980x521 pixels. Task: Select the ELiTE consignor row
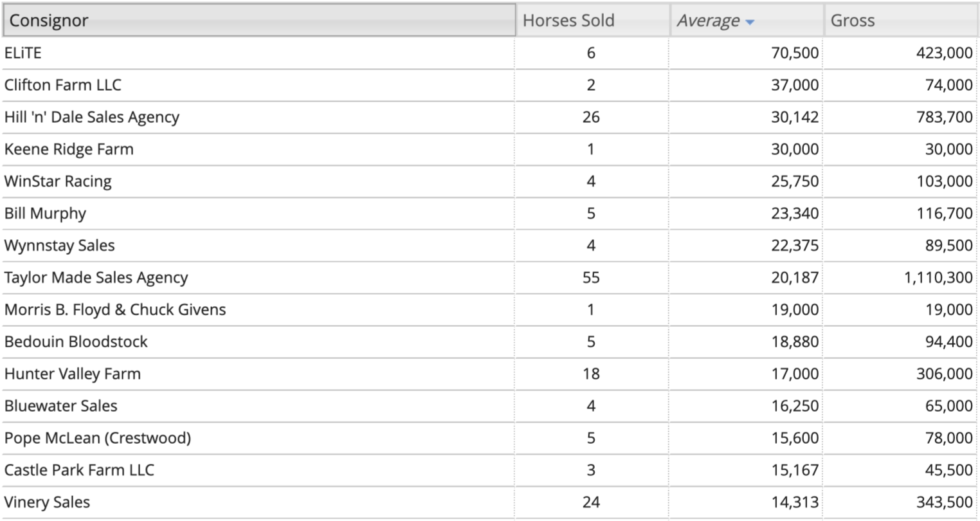click(490, 53)
